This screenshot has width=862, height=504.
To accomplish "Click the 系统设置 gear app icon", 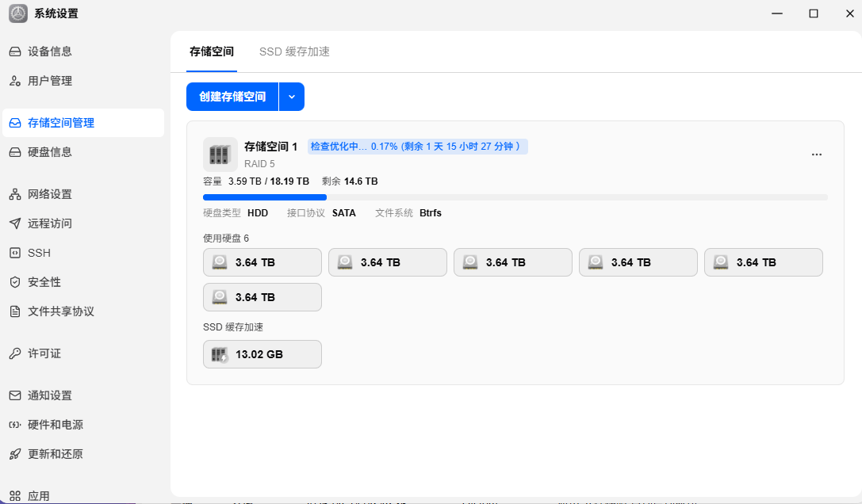I will coord(18,13).
